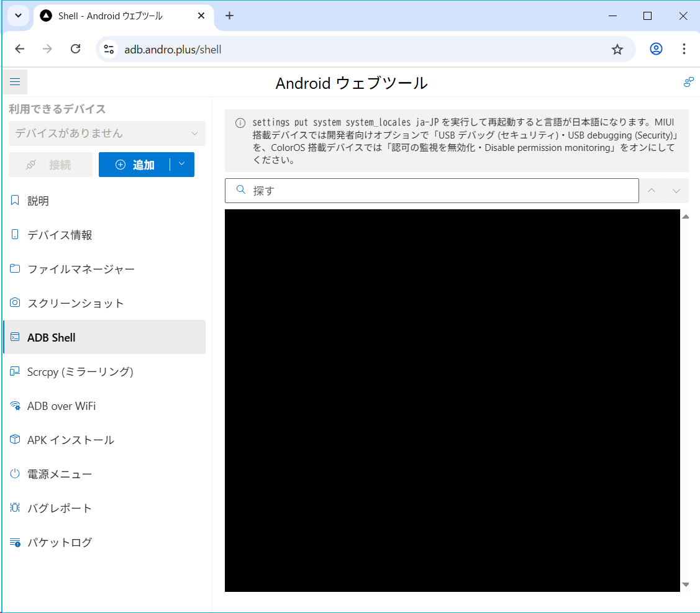Select パケットログ in sidebar

coord(60,542)
